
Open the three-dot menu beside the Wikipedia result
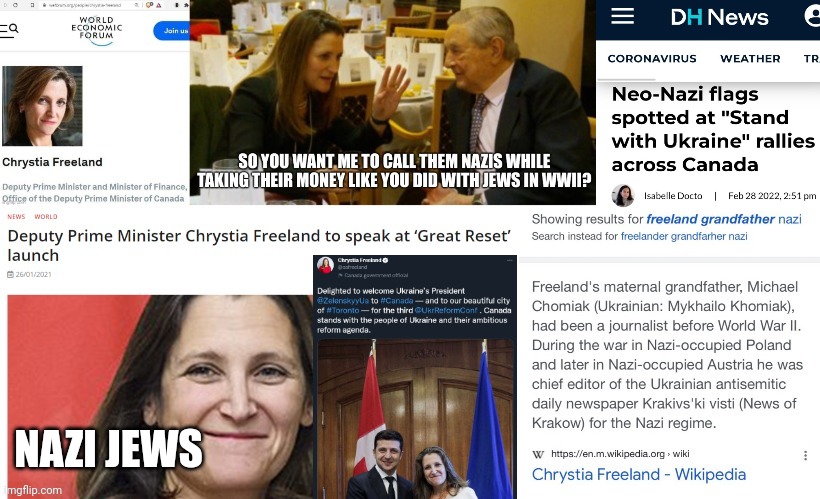click(x=805, y=455)
